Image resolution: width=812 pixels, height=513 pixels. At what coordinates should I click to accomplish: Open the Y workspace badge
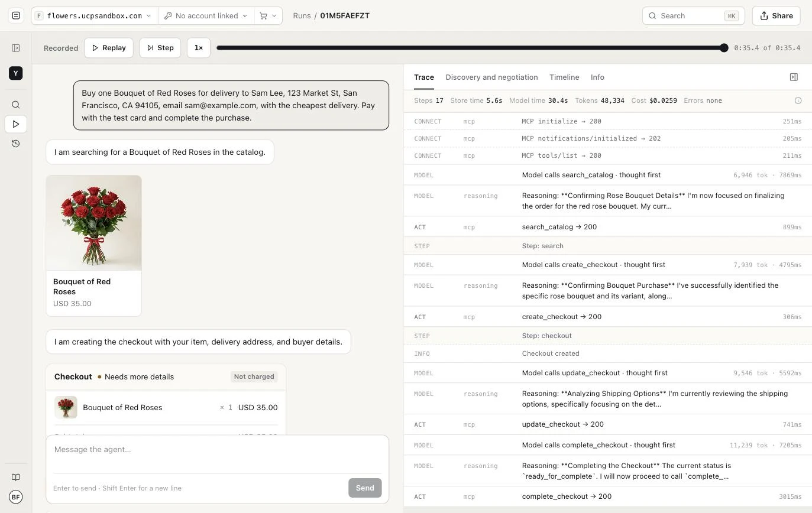point(16,73)
